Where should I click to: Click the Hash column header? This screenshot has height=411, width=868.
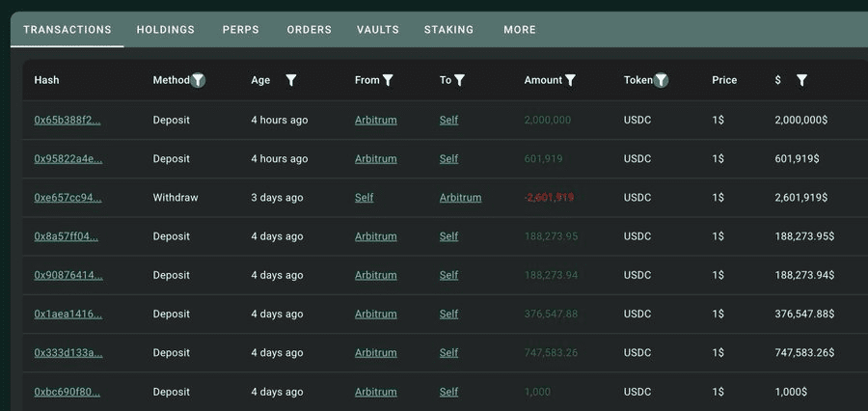46,80
